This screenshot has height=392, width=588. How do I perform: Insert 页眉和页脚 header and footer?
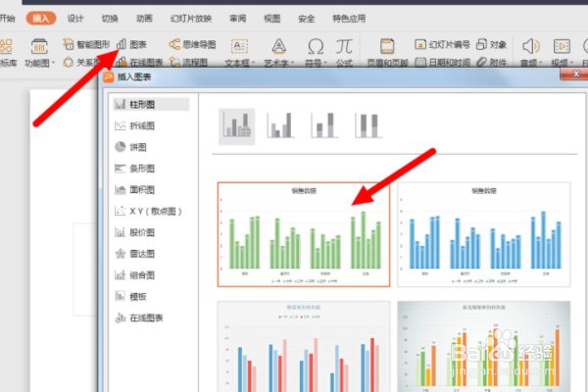click(387, 53)
